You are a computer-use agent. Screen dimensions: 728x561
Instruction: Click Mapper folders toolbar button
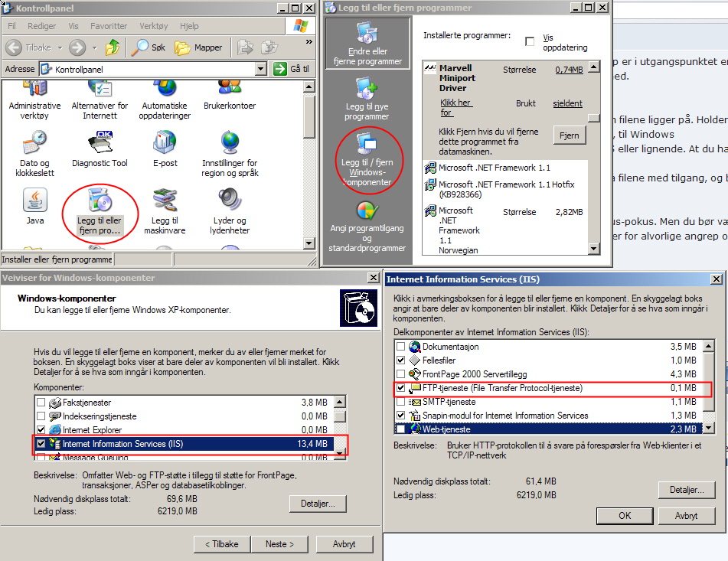198,47
